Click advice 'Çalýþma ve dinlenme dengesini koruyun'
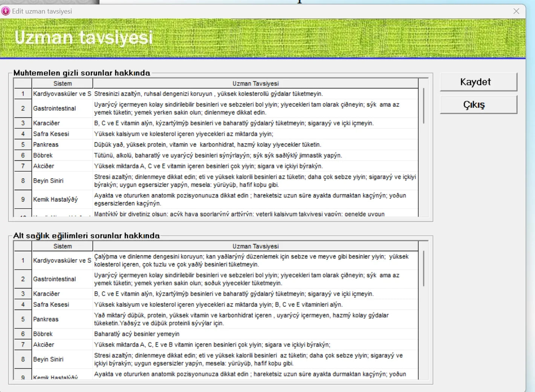The width and height of the screenshot is (535, 392). click(x=255, y=261)
